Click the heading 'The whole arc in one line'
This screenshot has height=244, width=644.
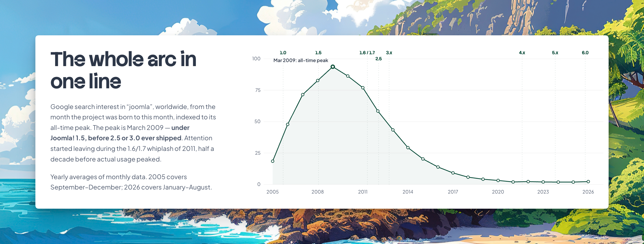(x=123, y=70)
